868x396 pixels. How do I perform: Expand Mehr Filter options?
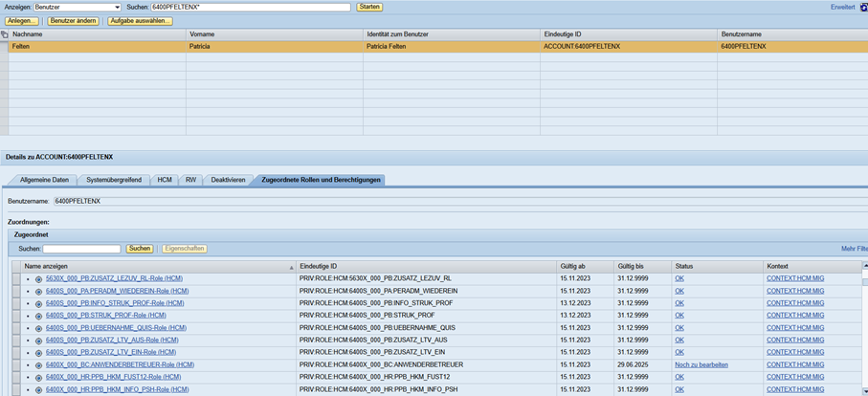pos(854,249)
